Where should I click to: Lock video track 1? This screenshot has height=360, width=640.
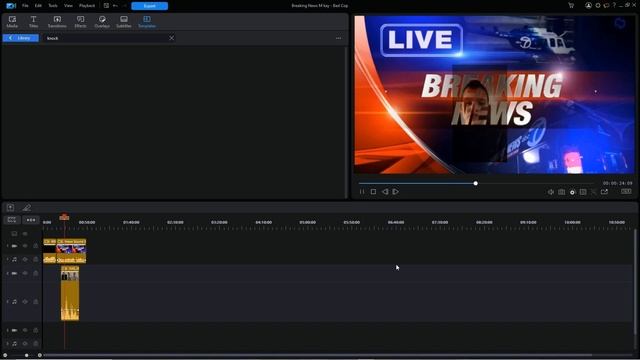[36, 246]
